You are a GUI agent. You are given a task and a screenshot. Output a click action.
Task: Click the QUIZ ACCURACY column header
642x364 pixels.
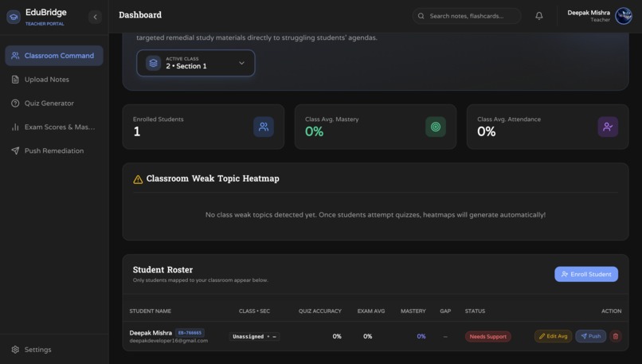click(319, 311)
